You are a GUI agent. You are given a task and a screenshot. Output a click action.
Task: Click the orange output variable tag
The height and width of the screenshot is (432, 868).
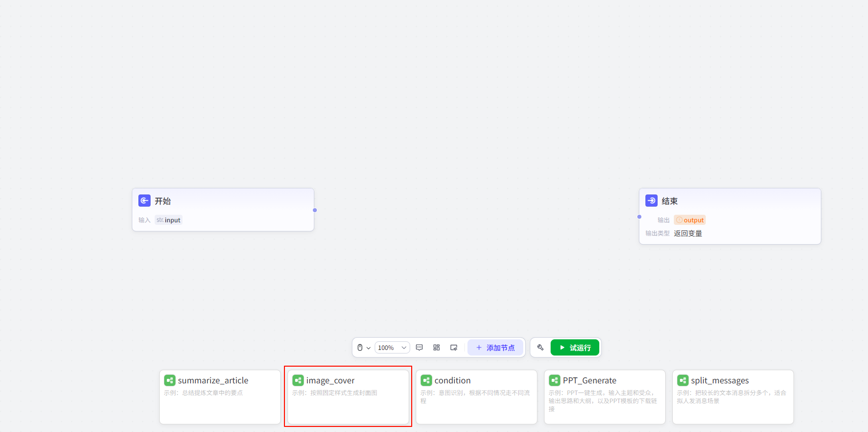pyautogui.click(x=690, y=220)
